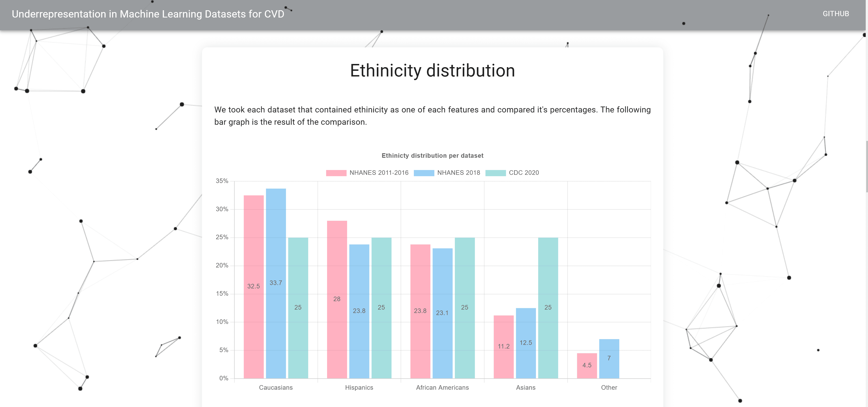Image resolution: width=868 pixels, height=407 pixels.
Task: Toggle CDC 2020 legend teal swatch
Action: click(495, 173)
